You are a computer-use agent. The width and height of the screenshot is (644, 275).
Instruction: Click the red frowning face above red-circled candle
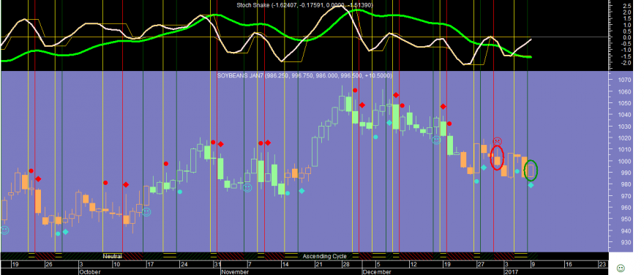[498, 141]
